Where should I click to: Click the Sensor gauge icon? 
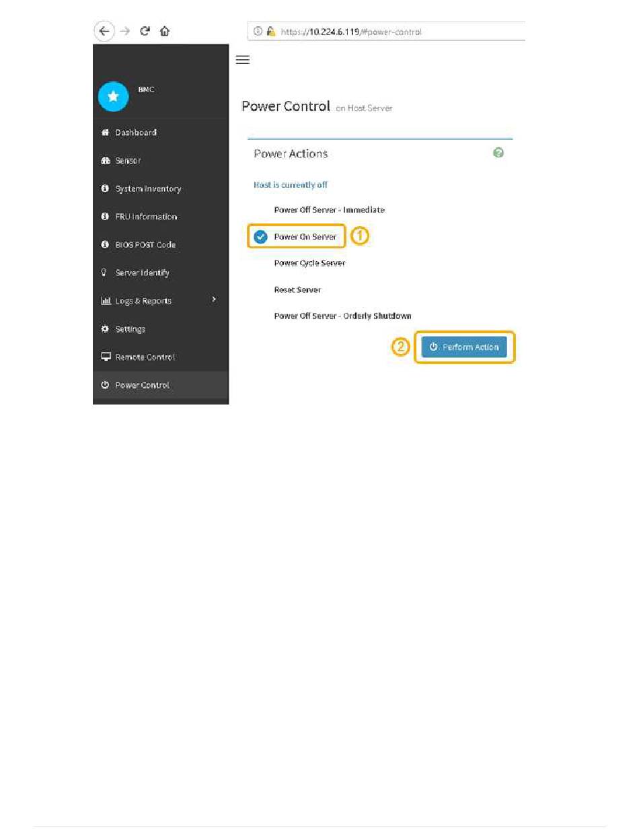pyautogui.click(x=105, y=161)
